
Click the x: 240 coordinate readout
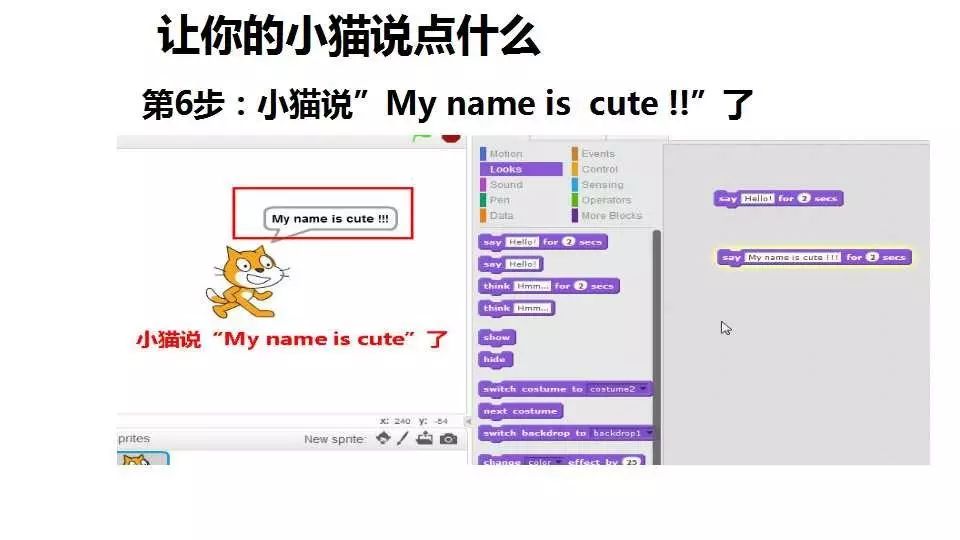pos(395,421)
